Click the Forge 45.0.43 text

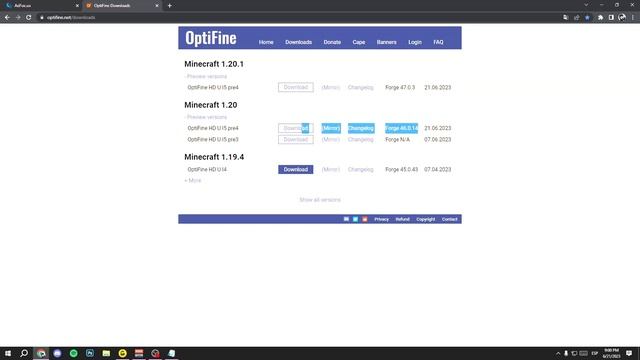[402, 169]
